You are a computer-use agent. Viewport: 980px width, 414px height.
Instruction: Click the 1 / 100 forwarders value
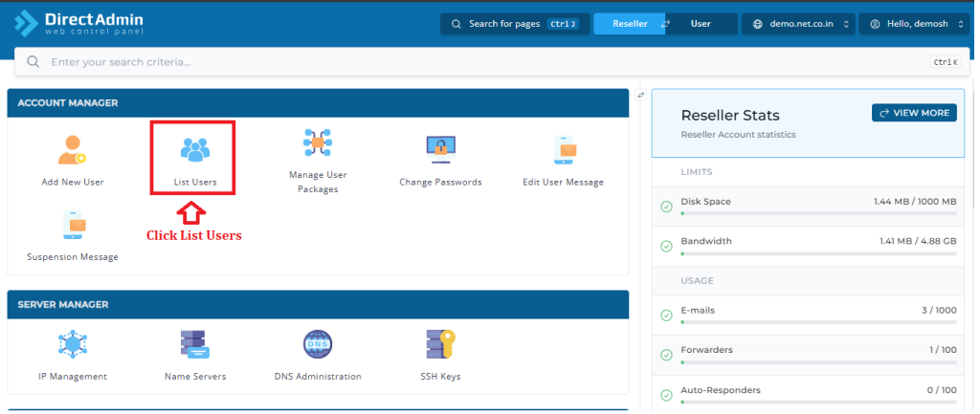click(x=943, y=350)
